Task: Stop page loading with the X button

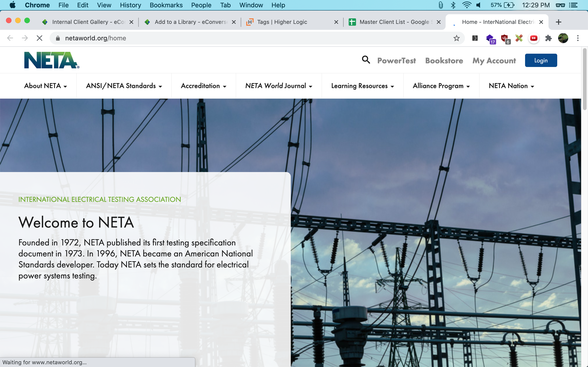Action: [39, 38]
